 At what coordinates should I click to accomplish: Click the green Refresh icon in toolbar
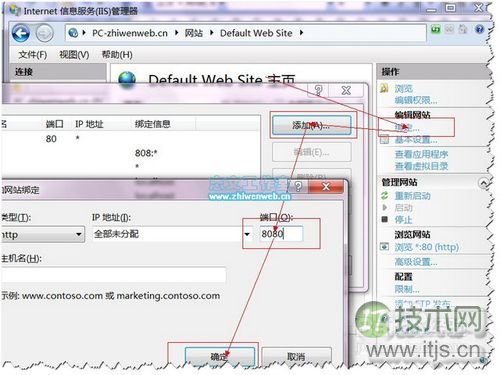pyautogui.click(x=435, y=29)
